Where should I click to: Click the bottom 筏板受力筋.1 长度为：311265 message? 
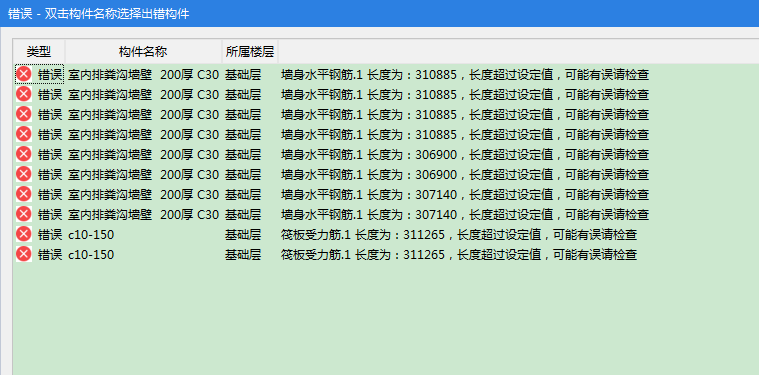coord(459,255)
